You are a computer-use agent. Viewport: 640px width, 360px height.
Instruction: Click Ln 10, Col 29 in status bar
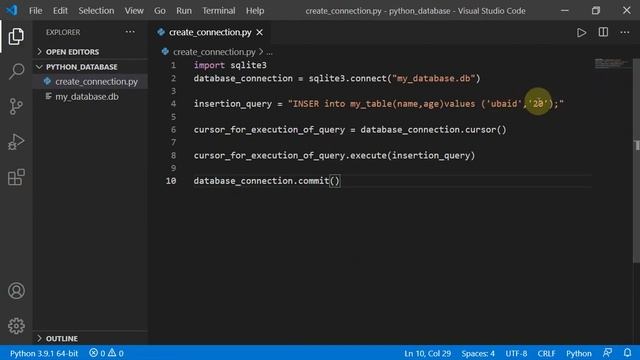(x=427, y=353)
